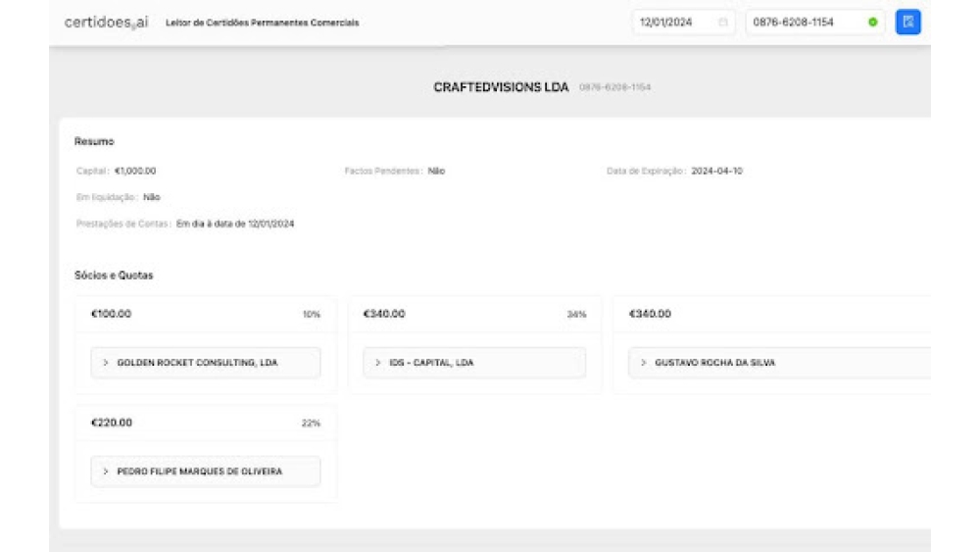980x552 pixels.
Task: Click the blue search document button
Action: click(907, 22)
